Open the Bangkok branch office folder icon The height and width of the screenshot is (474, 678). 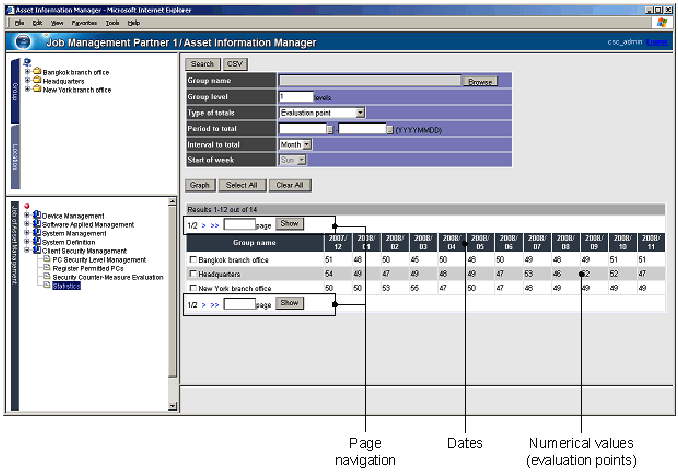37,73
